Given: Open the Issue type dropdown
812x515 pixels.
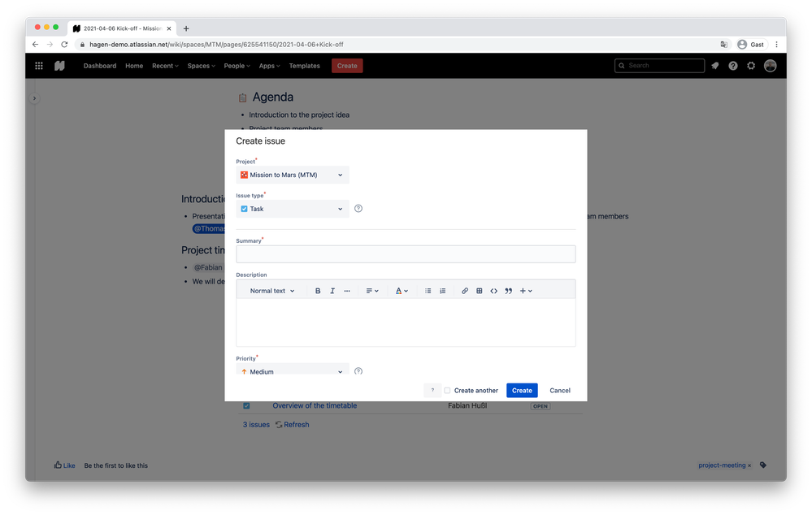Looking at the screenshot, I should coord(293,209).
